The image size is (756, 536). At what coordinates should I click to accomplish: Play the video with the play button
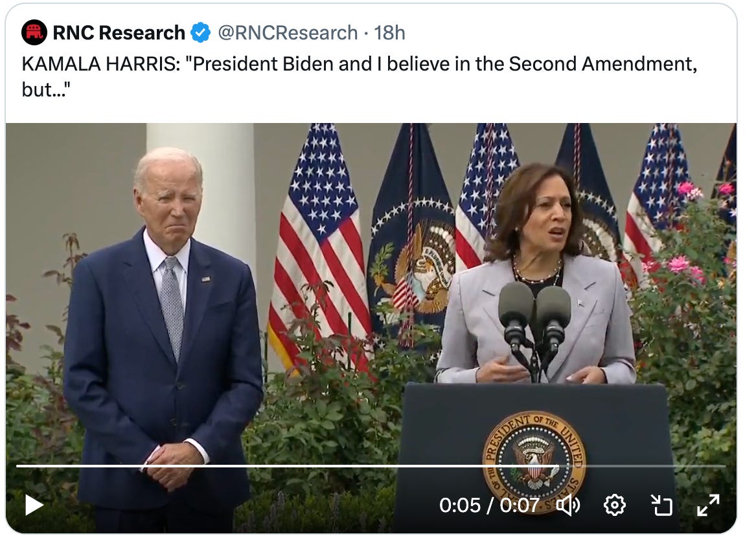pos(34,505)
